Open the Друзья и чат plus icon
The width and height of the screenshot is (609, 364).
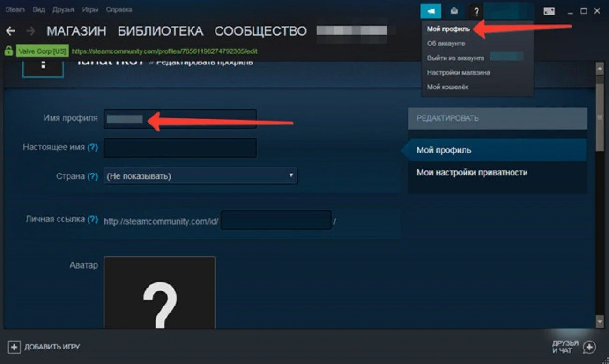click(589, 347)
